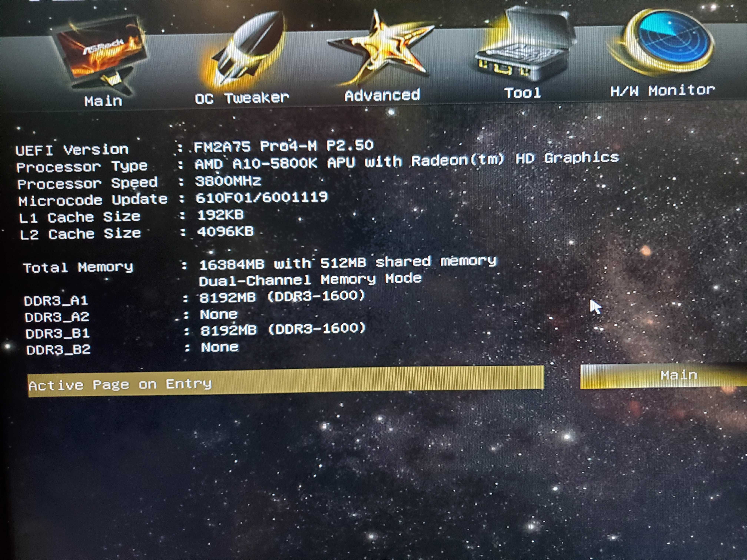Click the Total Memory label
The width and height of the screenshot is (747, 560).
click(x=78, y=267)
